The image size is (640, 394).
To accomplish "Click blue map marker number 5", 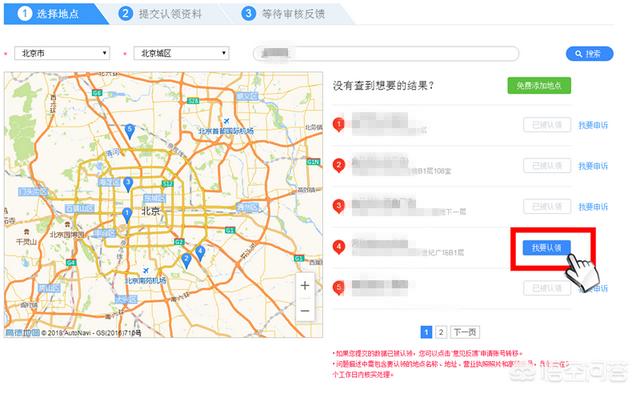I will [129, 131].
